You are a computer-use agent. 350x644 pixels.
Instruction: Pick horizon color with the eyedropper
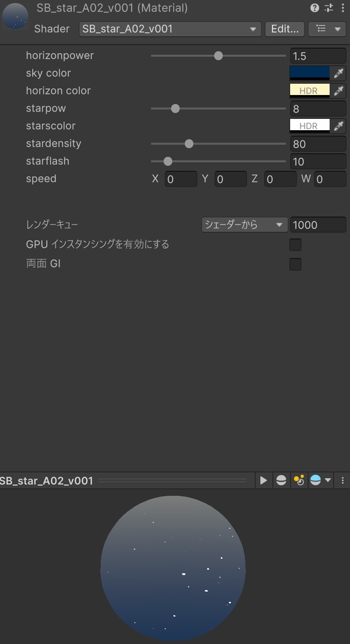coord(338,91)
